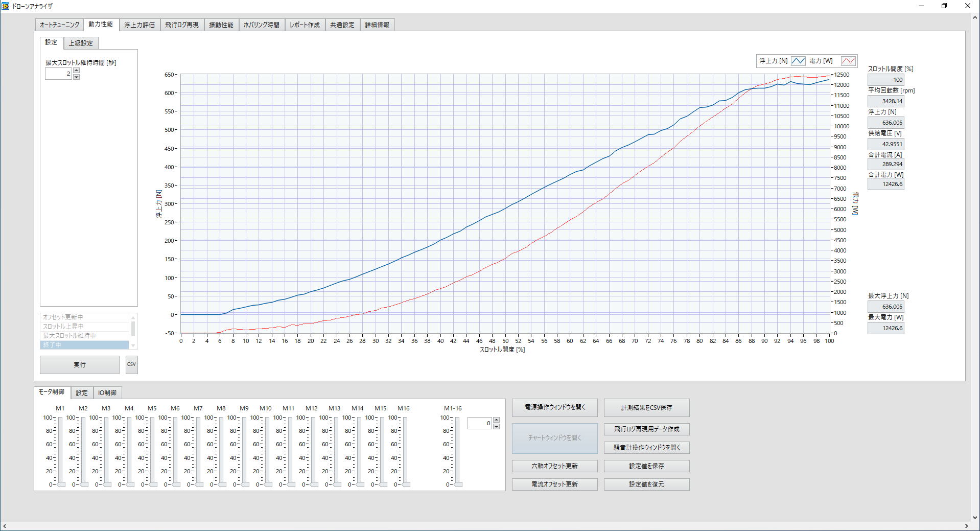980x531 pixels.
Task: Click the M15 motor throttle slider
Action: pyautogui.click(x=383, y=451)
